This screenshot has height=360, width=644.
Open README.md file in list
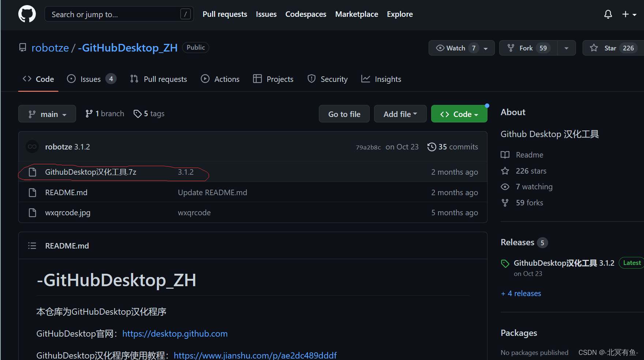[66, 193]
